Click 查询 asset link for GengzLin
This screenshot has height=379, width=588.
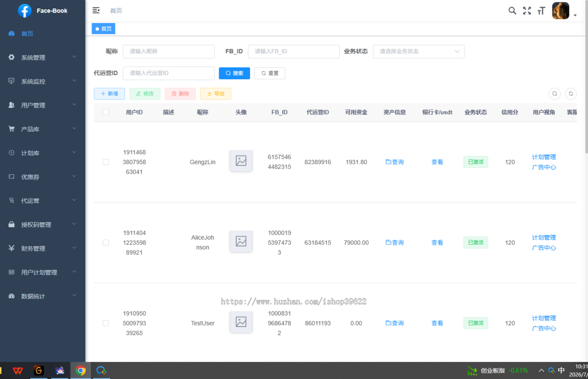(x=394, y=162)
